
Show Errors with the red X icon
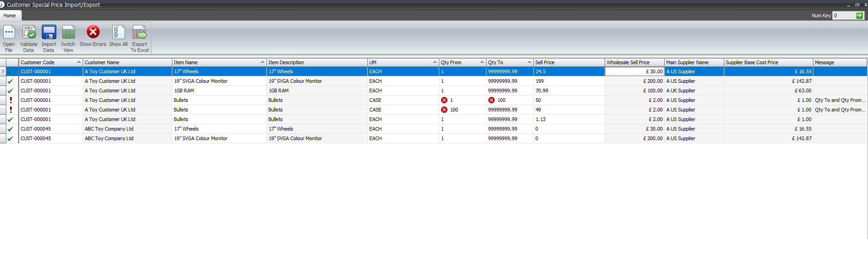93,32
